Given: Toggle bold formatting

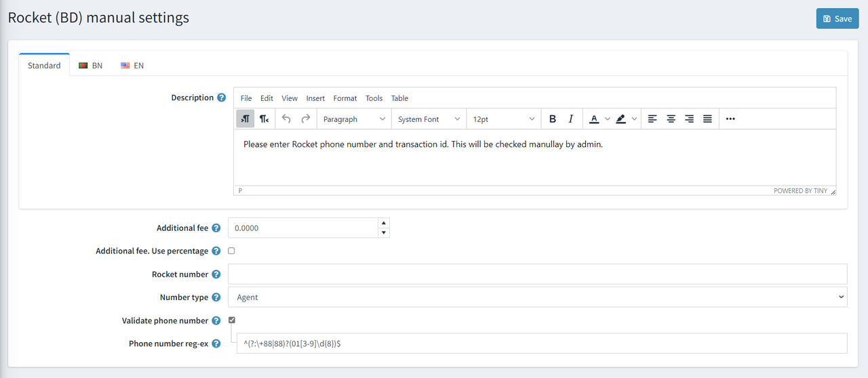Looking at the screenshot, I should pyautogui.click(x=553, y=119).
